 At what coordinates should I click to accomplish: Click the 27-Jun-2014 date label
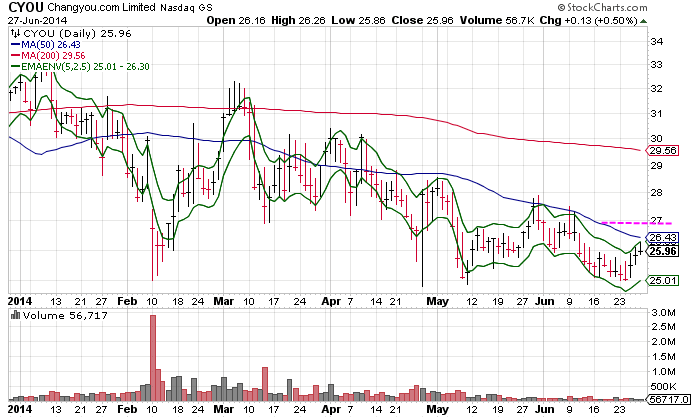37,20
